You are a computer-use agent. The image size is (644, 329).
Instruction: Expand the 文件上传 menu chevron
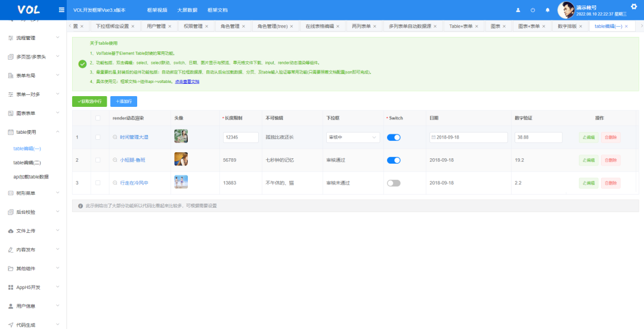pos(57,230)
